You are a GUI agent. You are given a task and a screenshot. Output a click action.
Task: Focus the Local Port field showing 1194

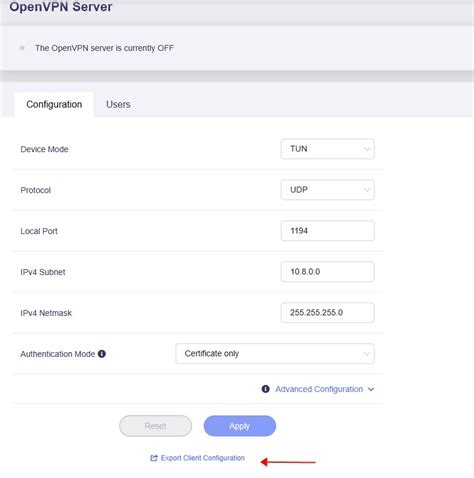328,231
